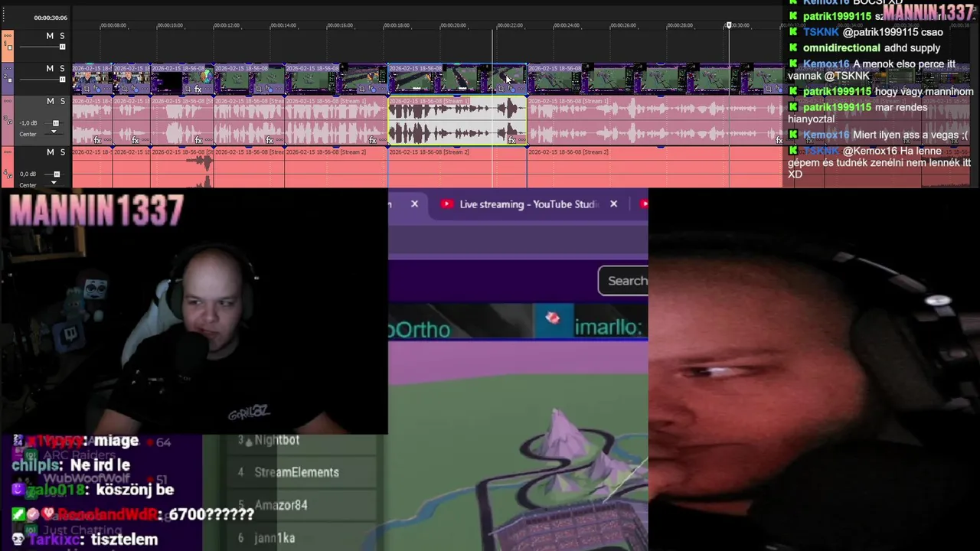Adjust track 1 level slider handle
This screenshot has width=980, height=551.
62,47
